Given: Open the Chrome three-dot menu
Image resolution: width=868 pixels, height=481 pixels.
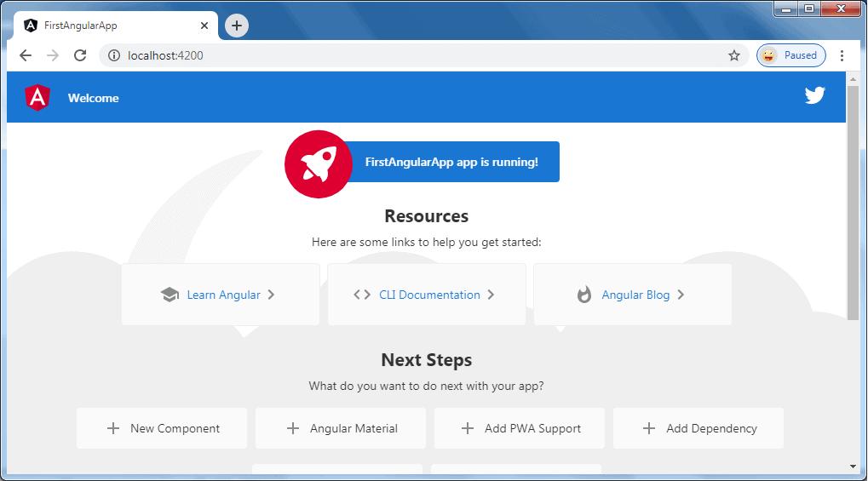Looking at the screenshot, I should click(842, 55).
